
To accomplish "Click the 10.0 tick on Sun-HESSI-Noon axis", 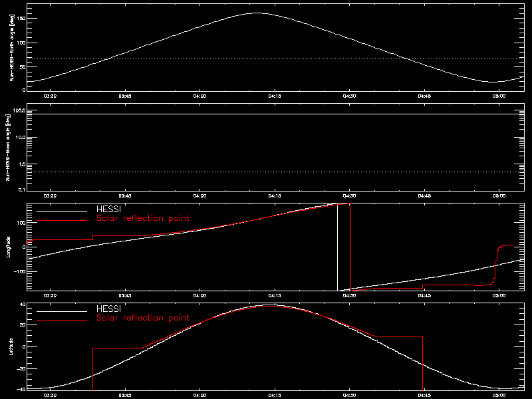I will coord(21,138).
